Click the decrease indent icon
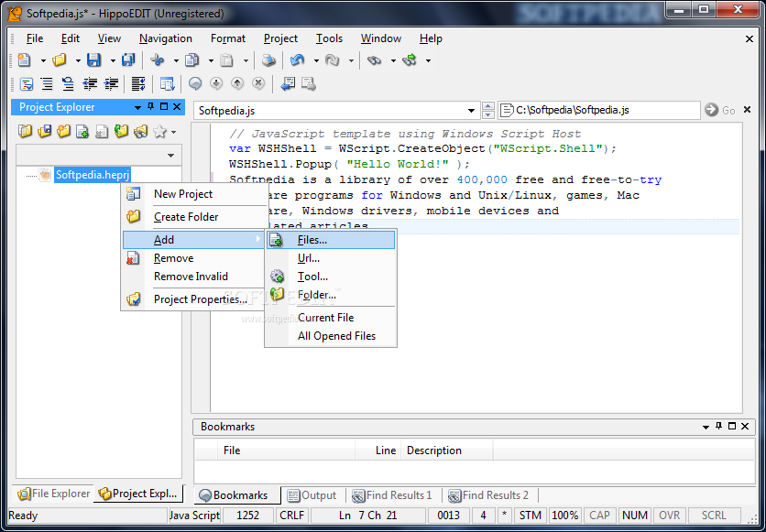The image size is (766, 532). 90,84
